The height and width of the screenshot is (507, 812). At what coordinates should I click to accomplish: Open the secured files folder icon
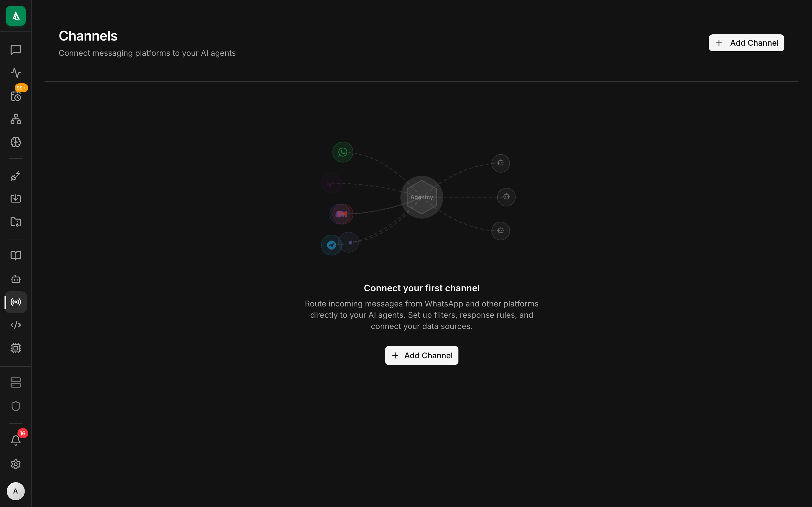(x=16, y=222)
